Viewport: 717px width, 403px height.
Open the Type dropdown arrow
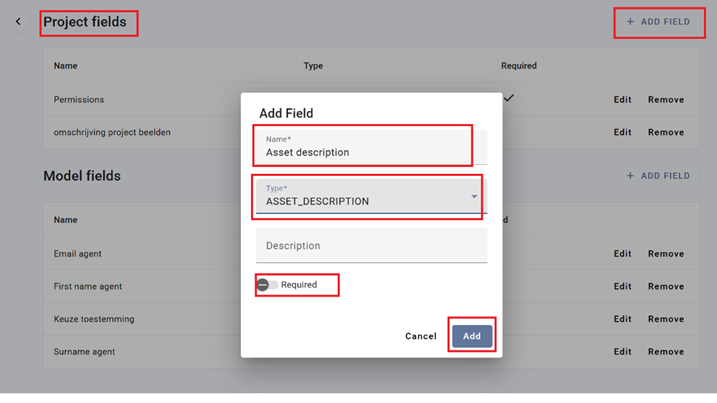click(474, 196)
